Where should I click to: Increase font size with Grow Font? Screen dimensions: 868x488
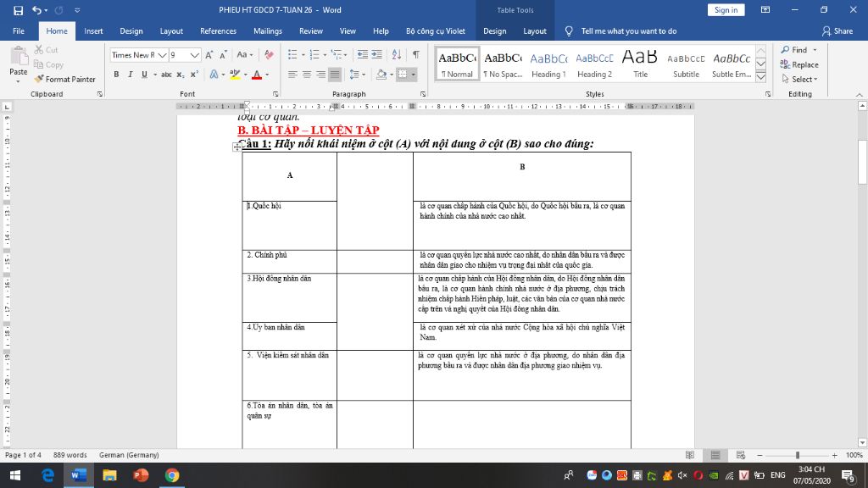click(209, 55)
